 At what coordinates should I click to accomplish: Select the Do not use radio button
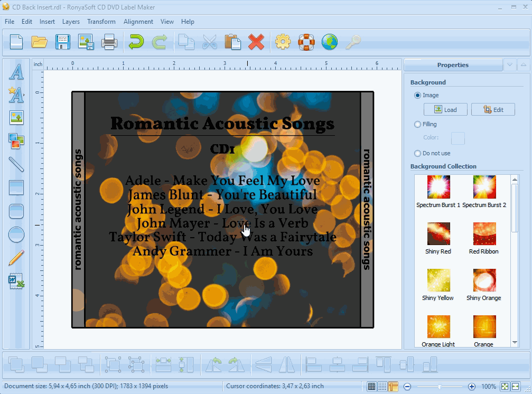coord(418,153)
